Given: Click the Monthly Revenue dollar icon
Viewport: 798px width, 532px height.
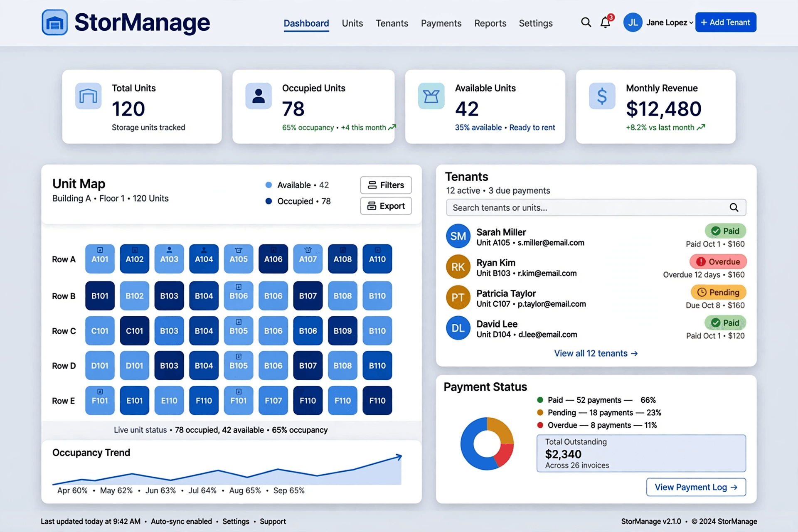Looking at the screenshot, I should [602, 96].
